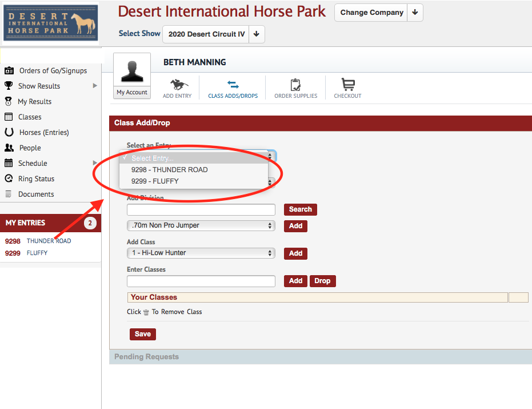The width and height of the screenshot is (532, 409).
Task: Click the Checkout cart icon
Action: 348,84
